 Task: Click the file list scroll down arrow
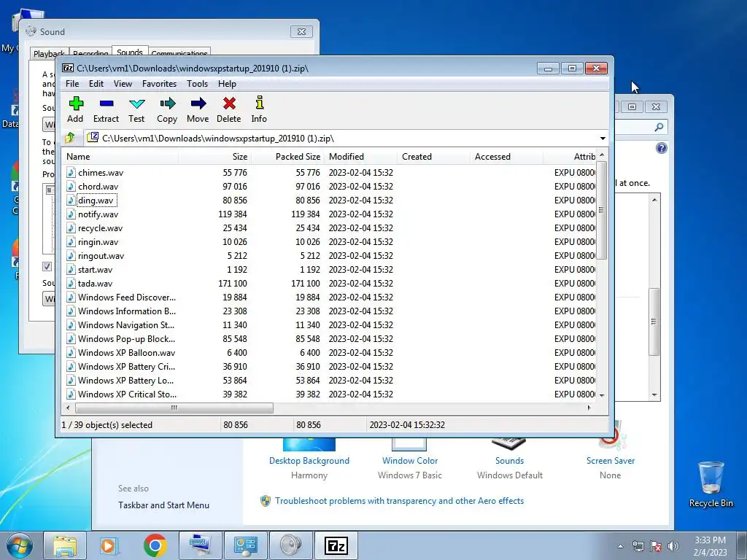[x=602, y=395]
